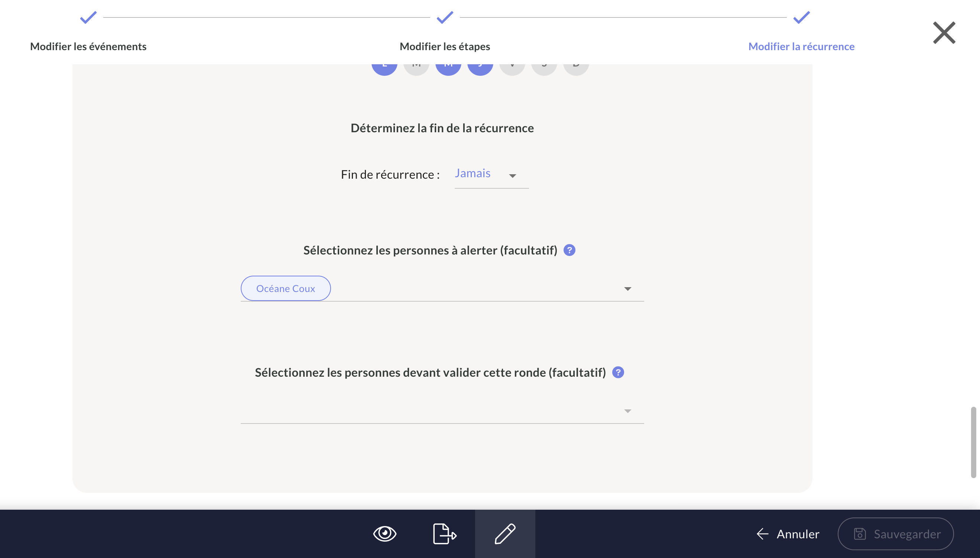
Task: Expand the personnes à alerter dropdown arrow
Action: (x=627, y=289)
